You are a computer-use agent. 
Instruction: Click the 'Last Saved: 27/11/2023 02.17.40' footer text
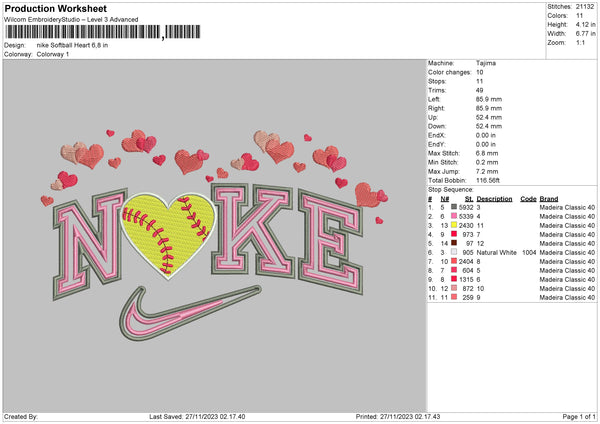pyautogui.click(x=197, y=417)
